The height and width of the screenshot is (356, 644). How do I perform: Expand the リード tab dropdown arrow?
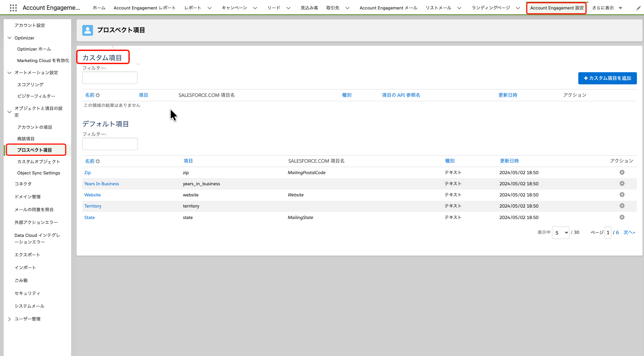(x=288, y=8)
